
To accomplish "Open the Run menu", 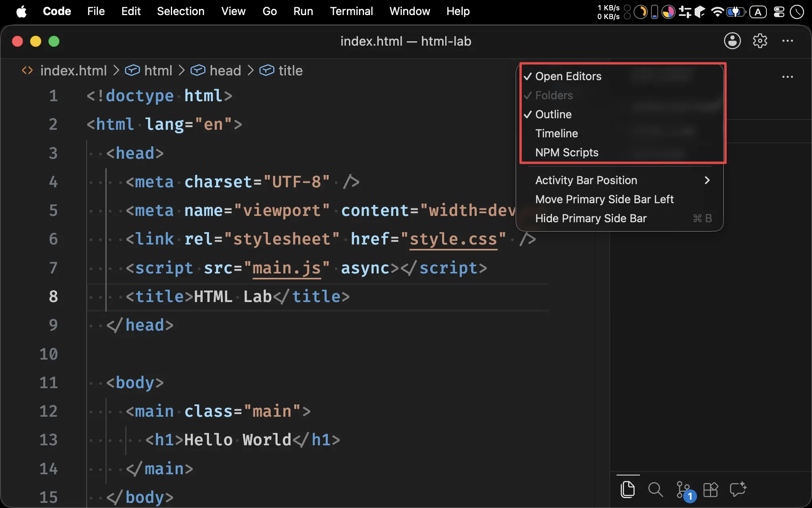I will (x=303, y=11).
